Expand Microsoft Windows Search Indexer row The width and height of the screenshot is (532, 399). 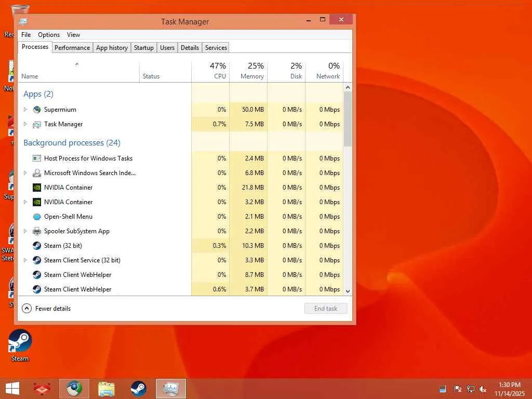[25, 173]
